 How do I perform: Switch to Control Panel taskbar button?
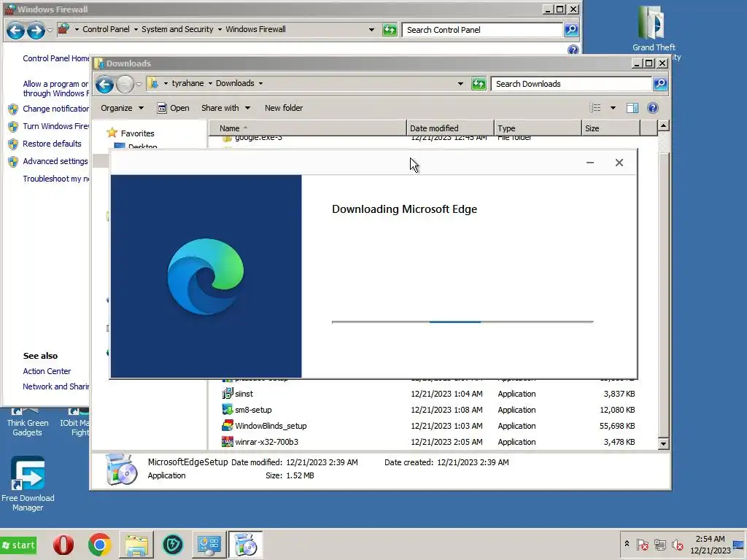[209, 545]
